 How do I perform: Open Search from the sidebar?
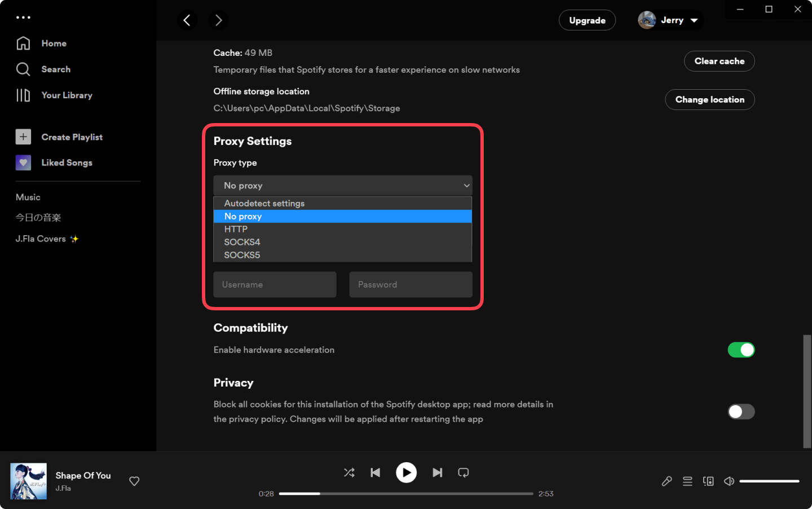click(43, 69)
